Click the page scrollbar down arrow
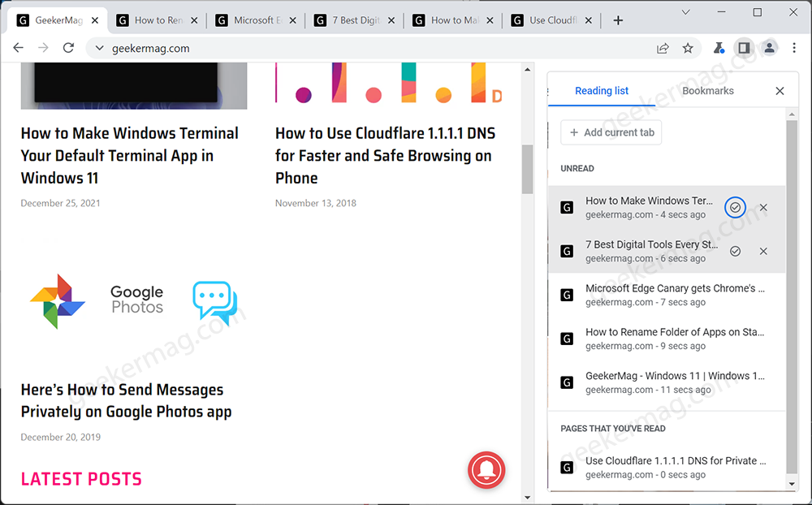Viewport: 812px width, 505px height. coord(527,497)
